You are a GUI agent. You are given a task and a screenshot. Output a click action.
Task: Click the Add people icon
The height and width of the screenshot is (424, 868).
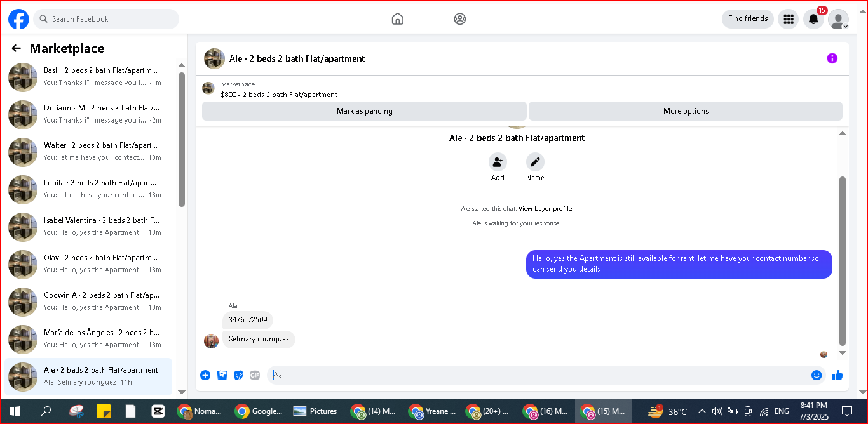[x=498, y=162]
